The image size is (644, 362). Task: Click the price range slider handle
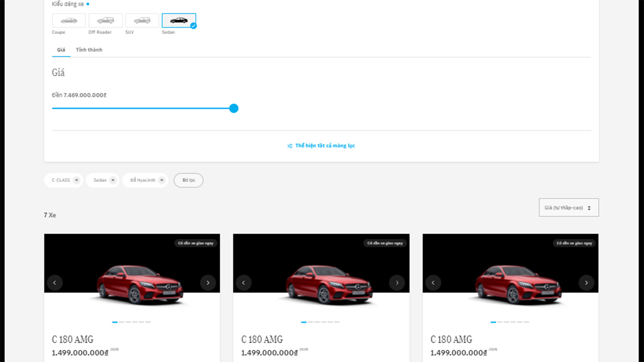pyautogui.click(x=234, y=108)
